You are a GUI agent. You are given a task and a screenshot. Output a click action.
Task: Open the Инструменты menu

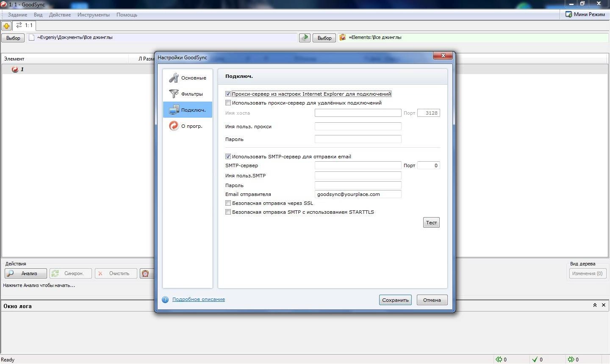pos(94,15)
